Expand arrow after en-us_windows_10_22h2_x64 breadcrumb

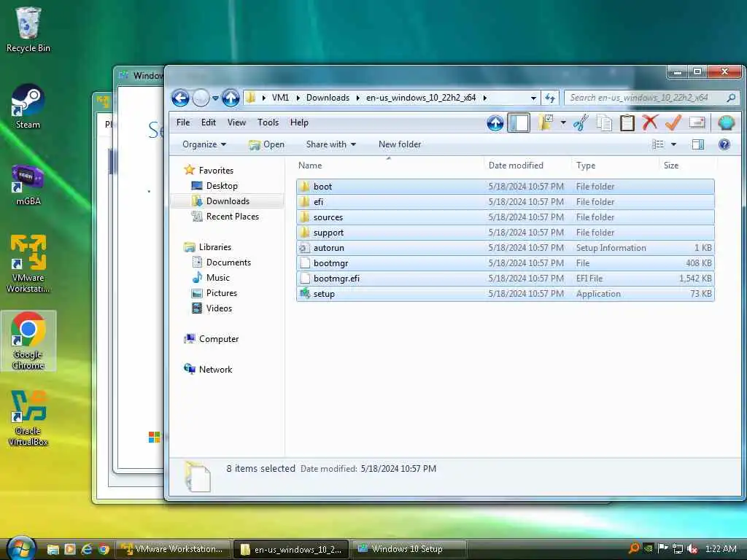[485, 98]
